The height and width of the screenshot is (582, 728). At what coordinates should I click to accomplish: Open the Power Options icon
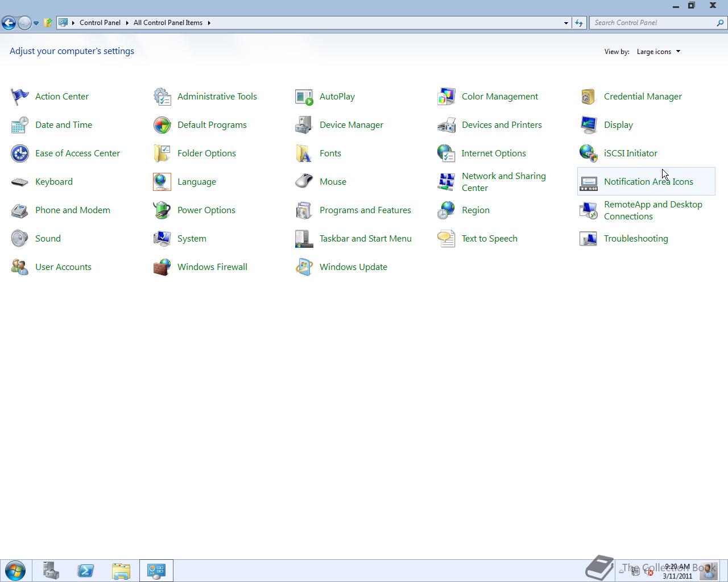pyautogui.click(x=162, y=210)
